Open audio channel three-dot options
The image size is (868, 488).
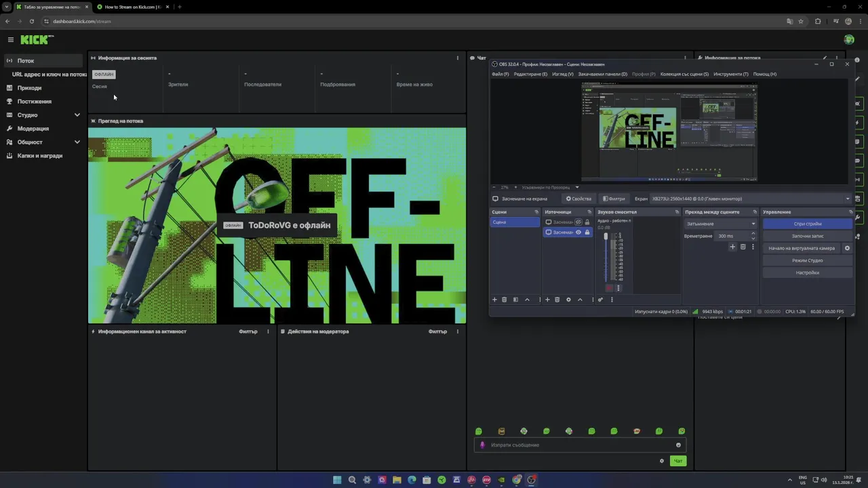pos(618,288)
